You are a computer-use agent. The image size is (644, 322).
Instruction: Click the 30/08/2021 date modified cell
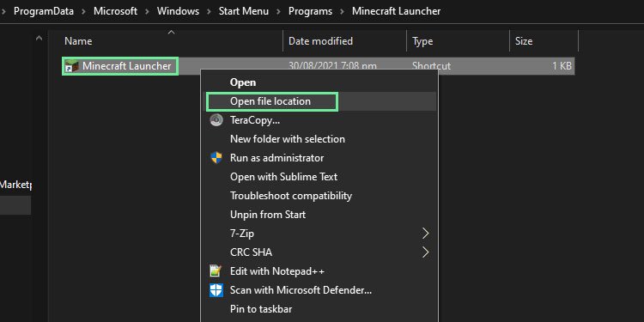tap(332, 66)
